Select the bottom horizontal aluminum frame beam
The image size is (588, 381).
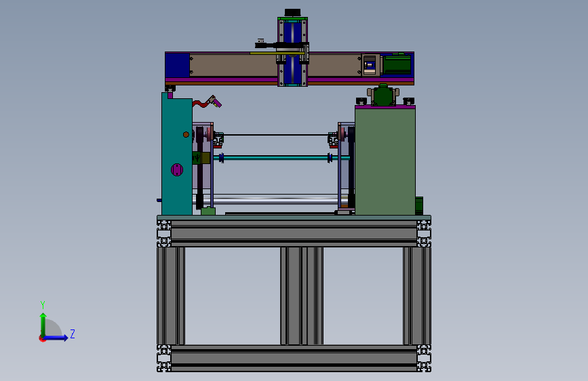[294, 358]
